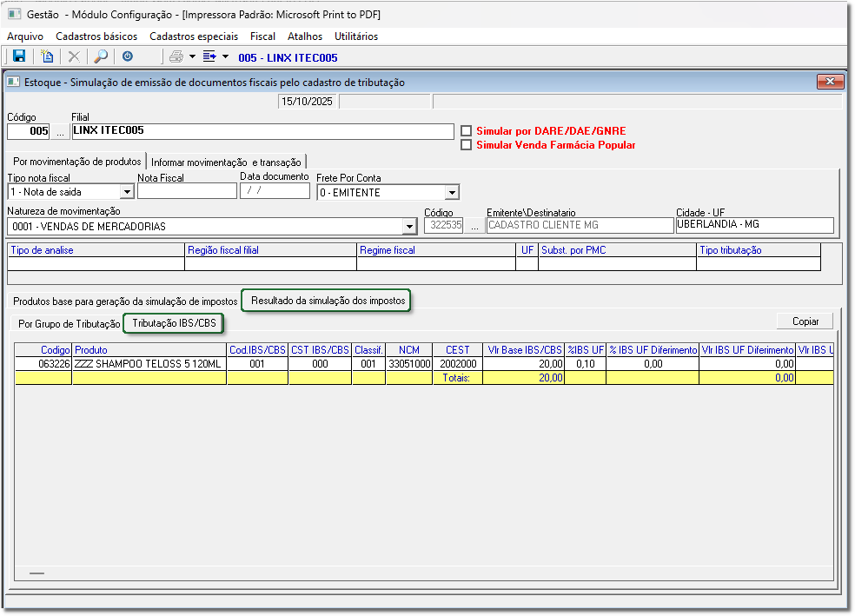Click CEST value 2002000
This screenshot has width=855, height=616.
[x=458, y=363]
